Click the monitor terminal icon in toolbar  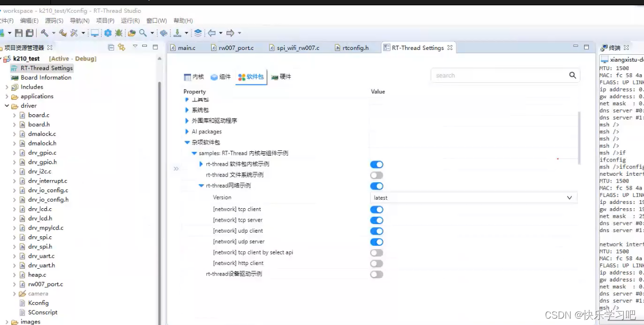pyautogui.click(x=95, y=33)
